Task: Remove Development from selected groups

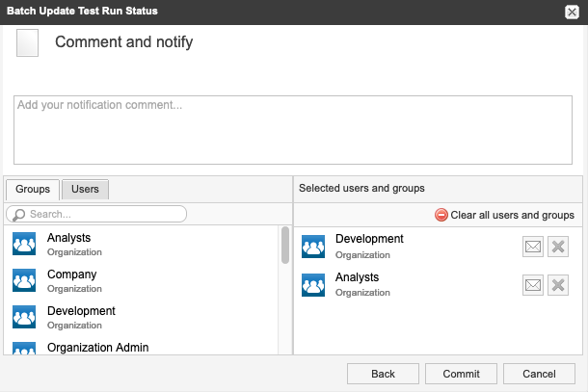Action: (557, 247)
